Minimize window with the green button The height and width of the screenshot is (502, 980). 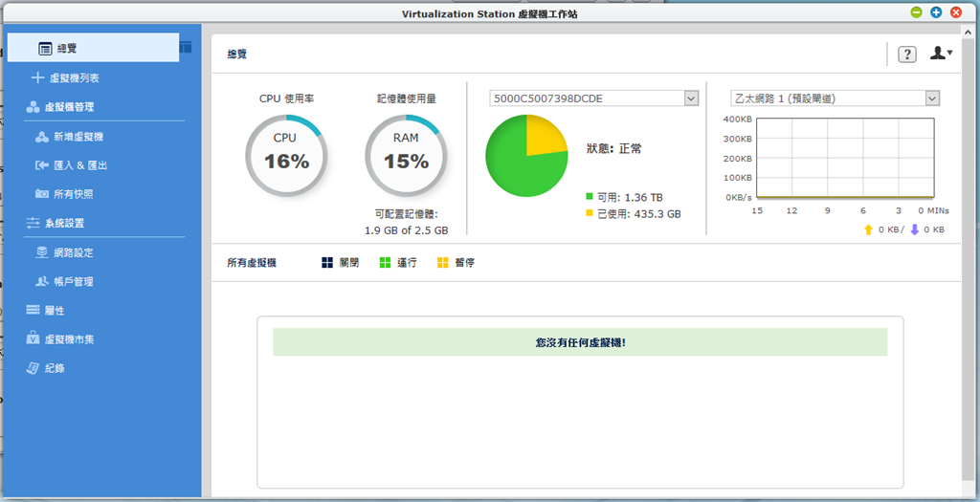[x=916, y=12]
